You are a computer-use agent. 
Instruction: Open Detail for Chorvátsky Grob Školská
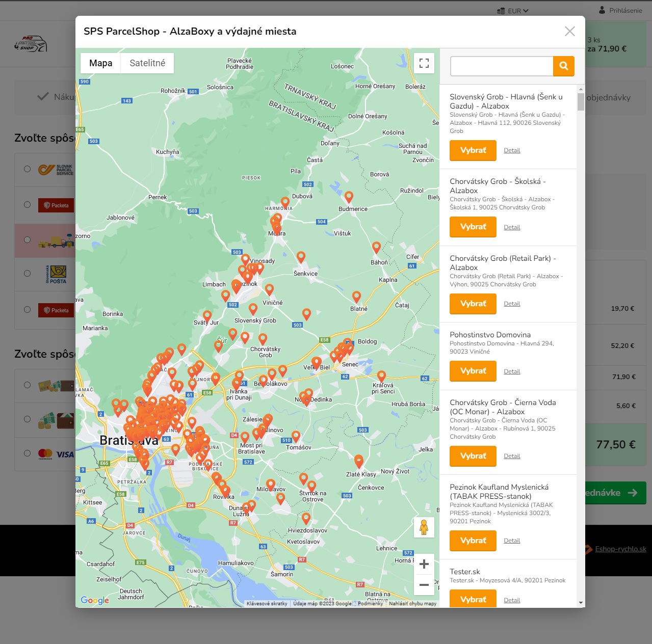point(512,227)
